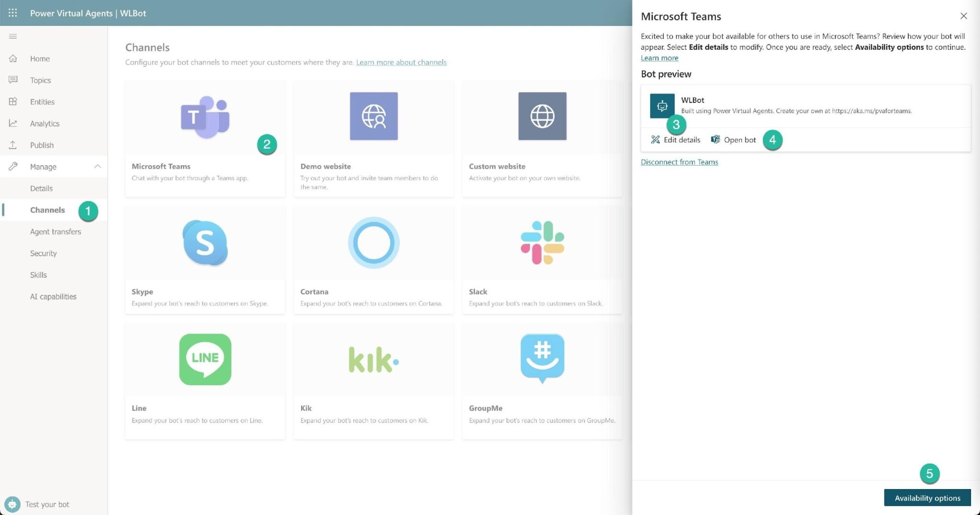The image size is (980, 515).
Task: Click the Microsoft Teams channel title
Action: pyautogui.click(x=161, y=166)
